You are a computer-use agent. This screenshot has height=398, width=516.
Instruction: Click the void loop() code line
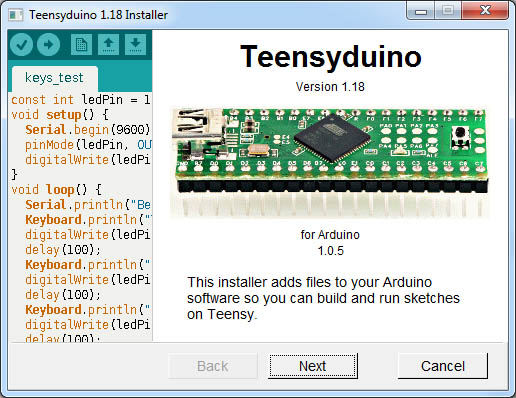click(x=57, y=190)
